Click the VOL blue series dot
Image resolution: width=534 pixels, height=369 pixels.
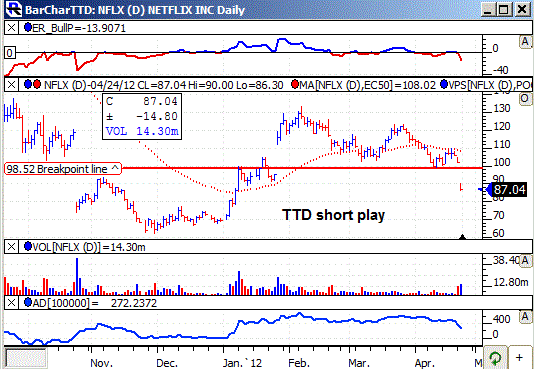[28, 247]
